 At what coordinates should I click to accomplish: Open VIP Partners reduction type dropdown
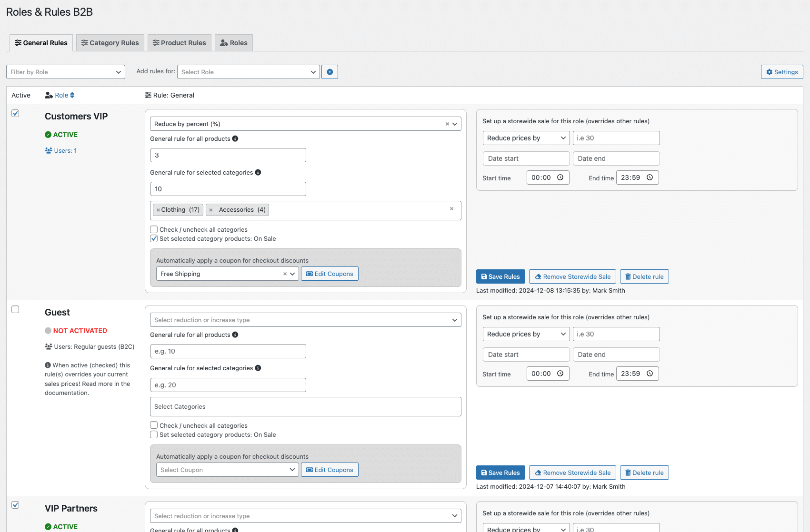tap(306, 516)
